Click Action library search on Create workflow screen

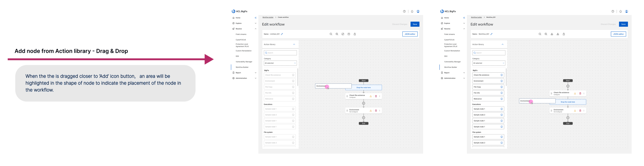(280, 53)
